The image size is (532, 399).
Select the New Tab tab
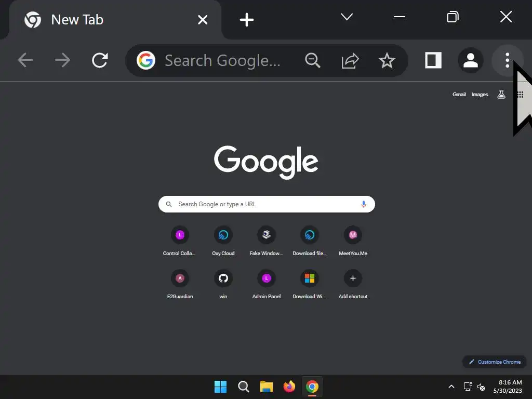[x=115, y=20]
